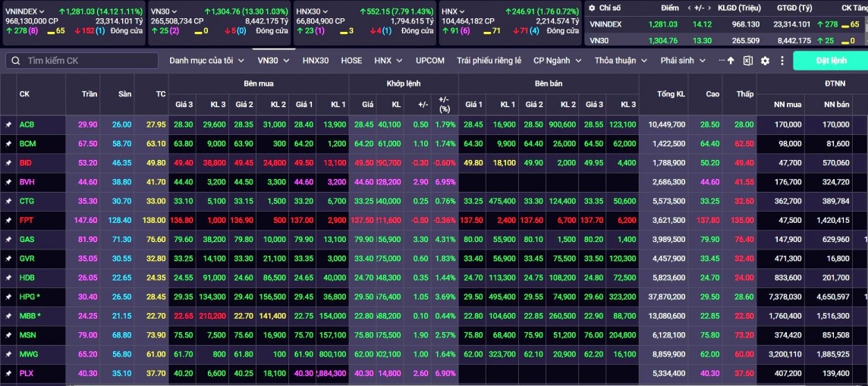Open the ACB stock symbol

[x=27, y=125]
